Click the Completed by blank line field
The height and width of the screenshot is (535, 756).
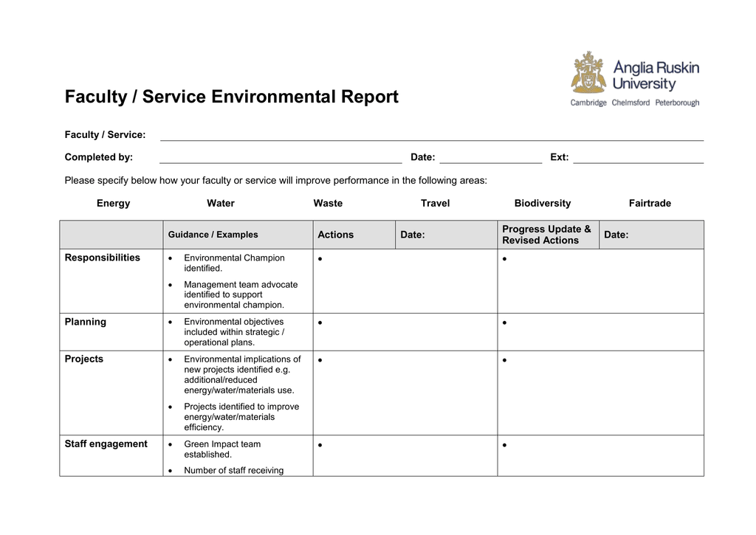tap(281, 158)
